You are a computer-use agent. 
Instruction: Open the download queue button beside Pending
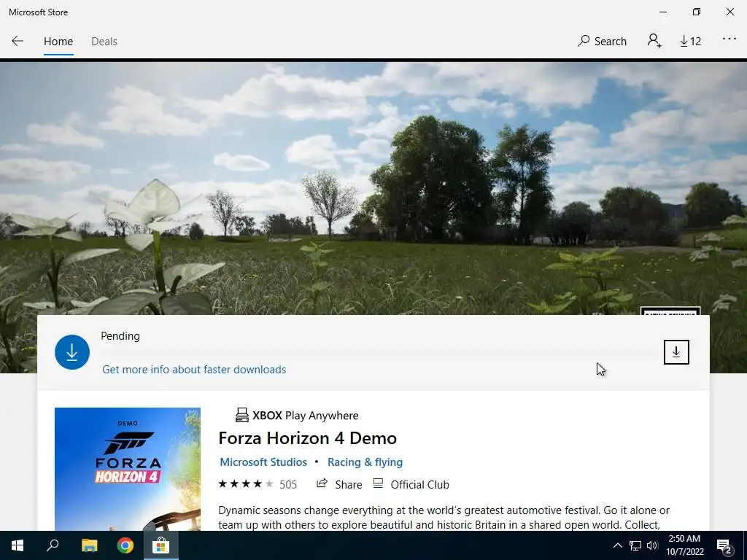(676, 352)
